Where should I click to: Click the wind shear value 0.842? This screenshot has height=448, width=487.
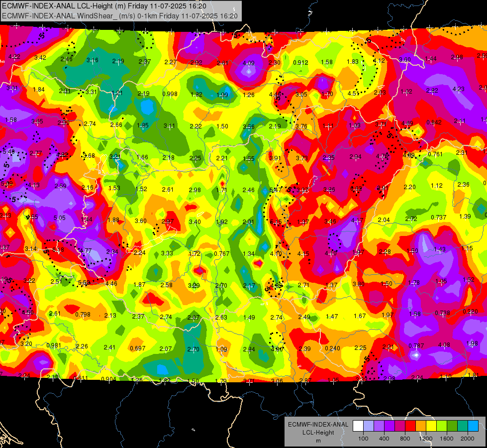[x=434, y=122]
